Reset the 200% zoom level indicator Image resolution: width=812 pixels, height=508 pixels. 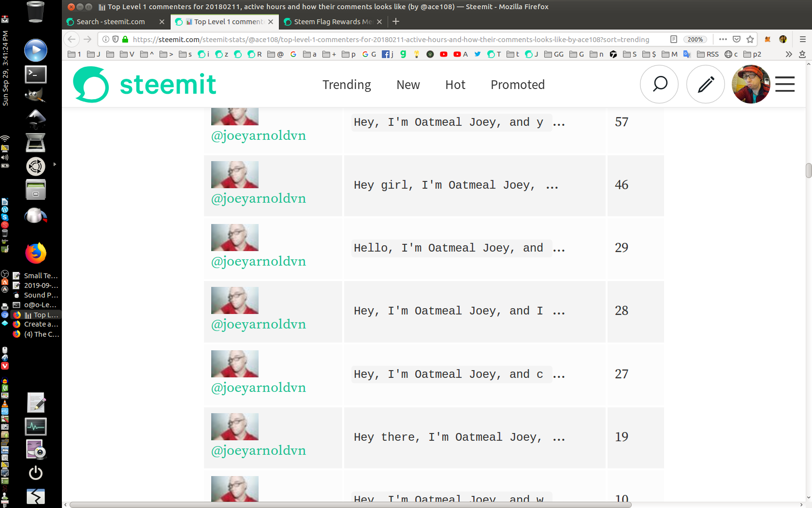tap(695, 39)
